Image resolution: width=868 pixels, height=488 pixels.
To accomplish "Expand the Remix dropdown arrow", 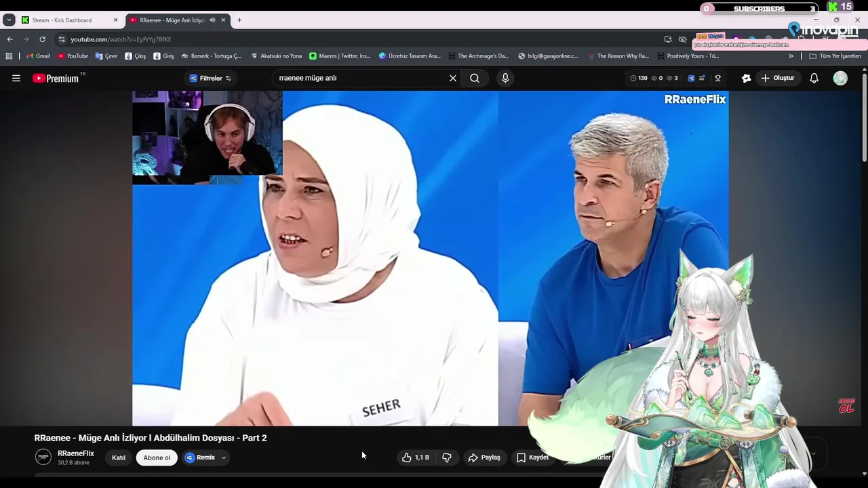I will (224, 457).
